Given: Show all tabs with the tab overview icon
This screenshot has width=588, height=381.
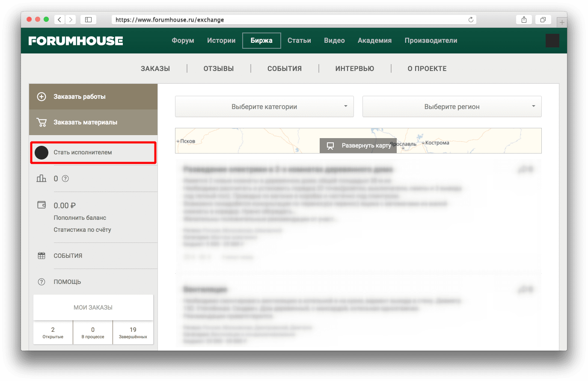Looking at the screenshot, I should tap(543, 20).
